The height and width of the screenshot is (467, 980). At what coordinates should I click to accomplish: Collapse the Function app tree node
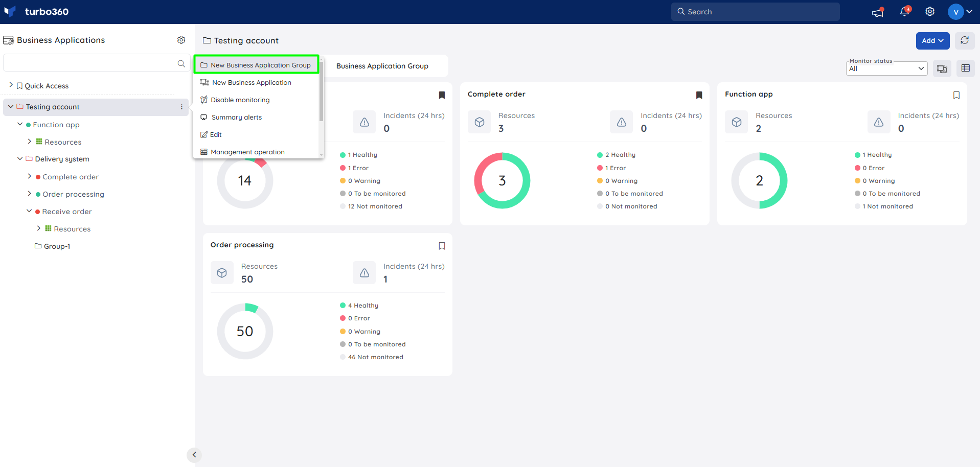pyautogui.click(x=20, y=124)
